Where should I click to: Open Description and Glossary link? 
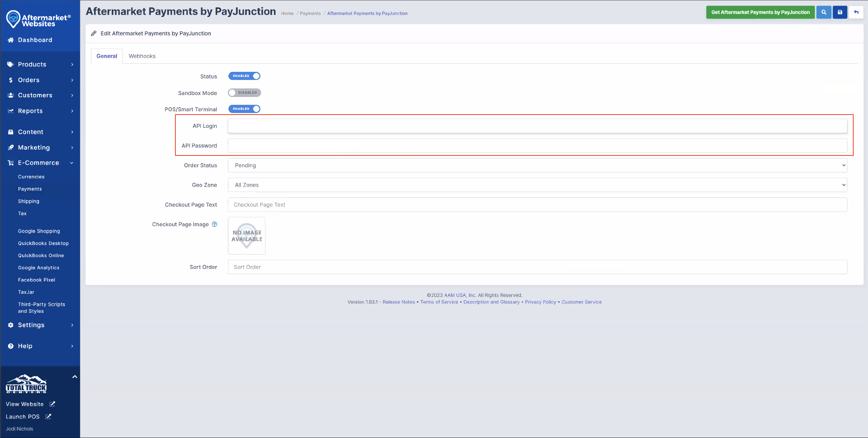pos(491,302)
